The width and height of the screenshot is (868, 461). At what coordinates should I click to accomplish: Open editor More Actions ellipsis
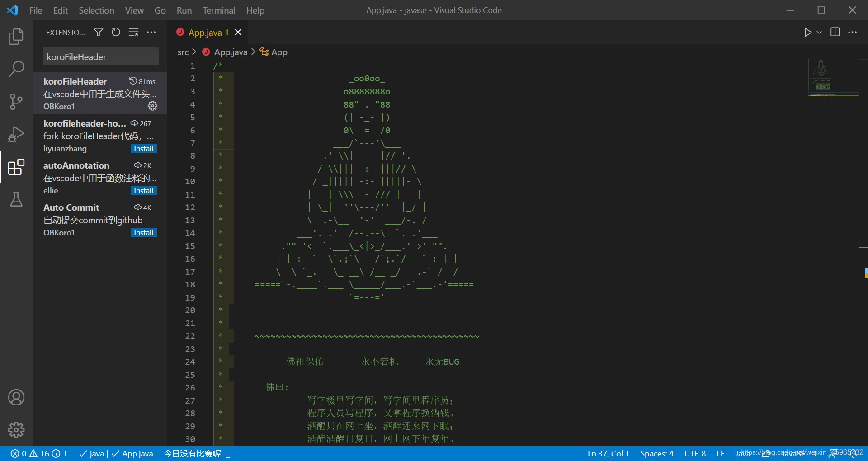click(852, 32)
